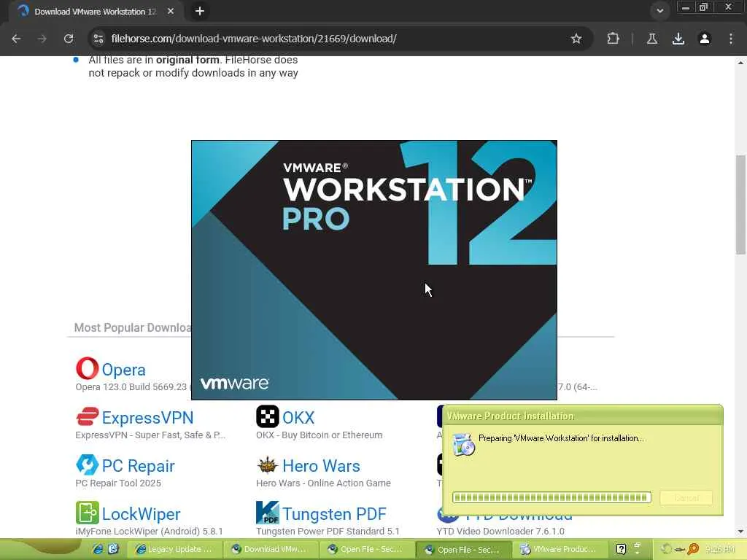View site information icon in address bar
This screenshot has width=747, height=560.
tap(98, 39)
